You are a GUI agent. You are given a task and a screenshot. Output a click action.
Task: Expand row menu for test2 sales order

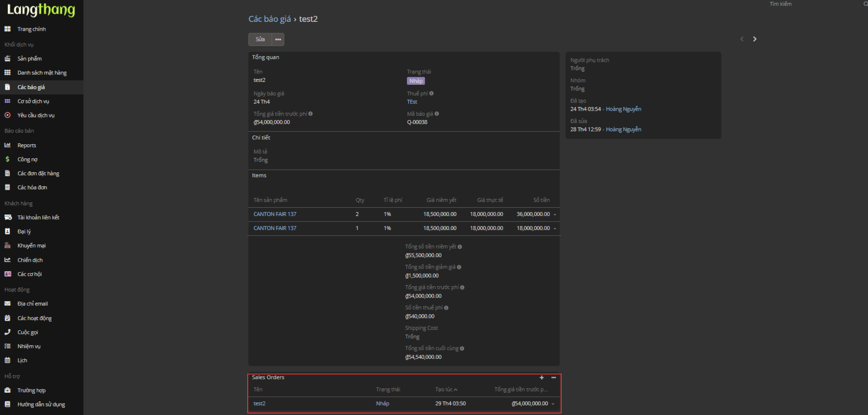pyautogui.click(x=553, y=404)
